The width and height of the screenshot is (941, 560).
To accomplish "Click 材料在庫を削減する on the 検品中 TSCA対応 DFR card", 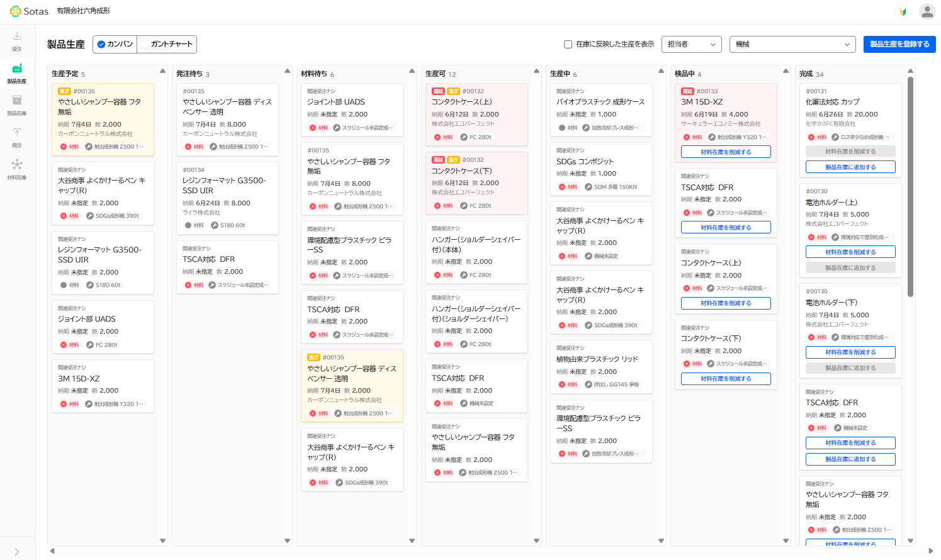I will [726, 228].
